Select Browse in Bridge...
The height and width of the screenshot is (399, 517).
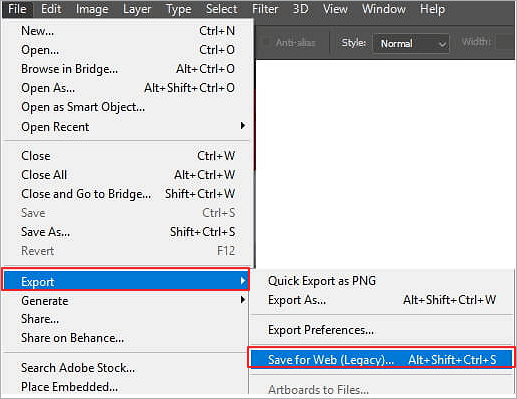pos(127,69)
